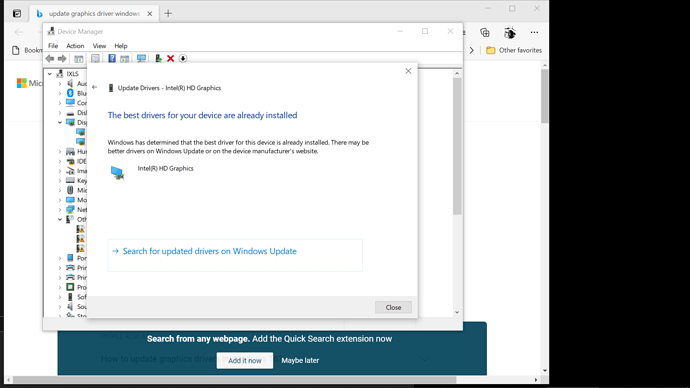Click the Device Manager scroll down arrow

tap(457, 312)
